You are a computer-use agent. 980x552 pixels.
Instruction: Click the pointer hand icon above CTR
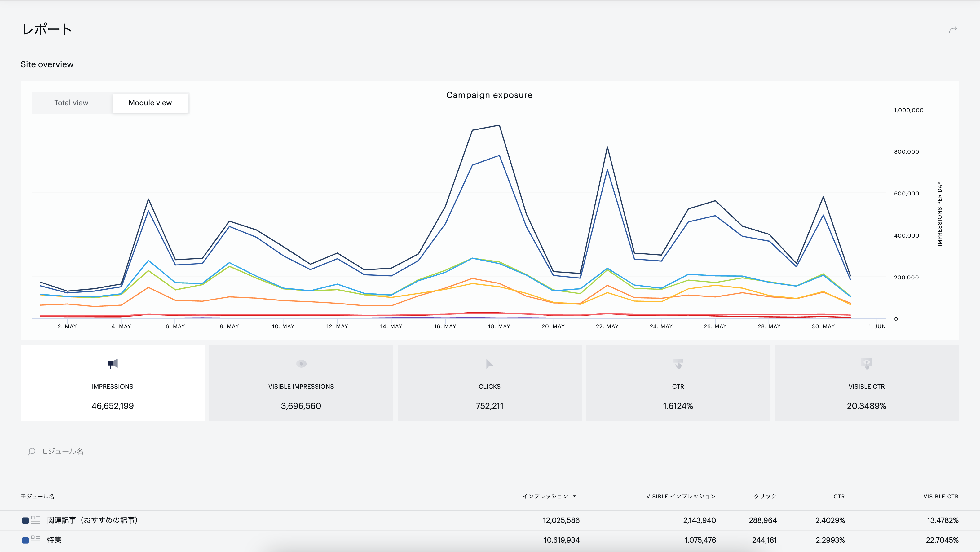click(678, 364)
